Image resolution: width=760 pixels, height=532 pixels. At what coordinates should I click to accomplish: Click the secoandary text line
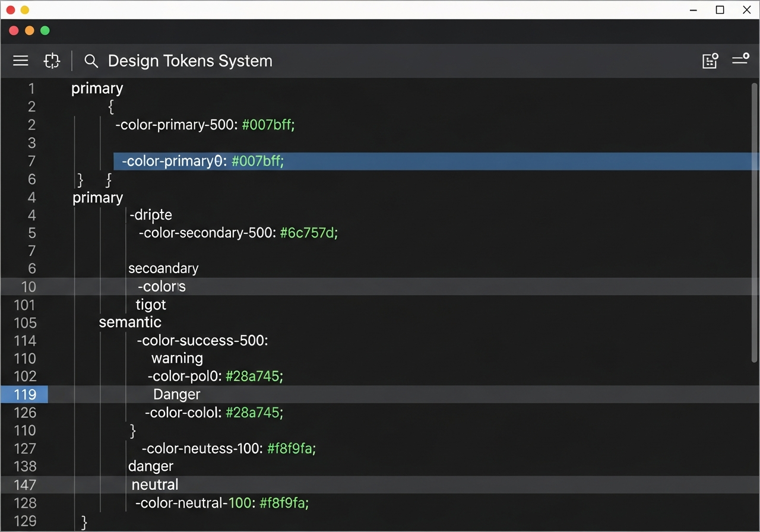coord(163,268)
